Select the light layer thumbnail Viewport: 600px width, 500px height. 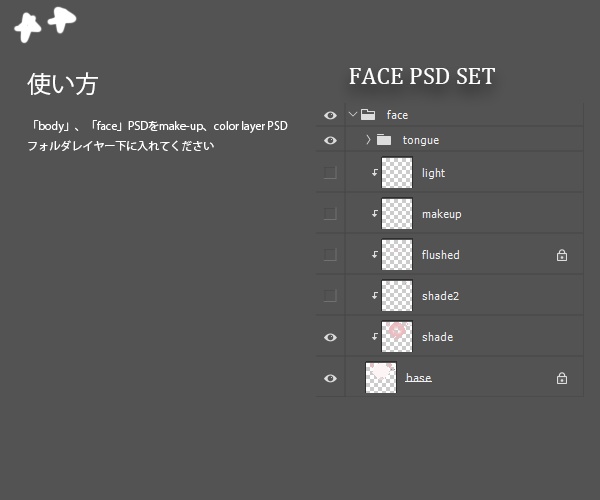pos(397,173)
